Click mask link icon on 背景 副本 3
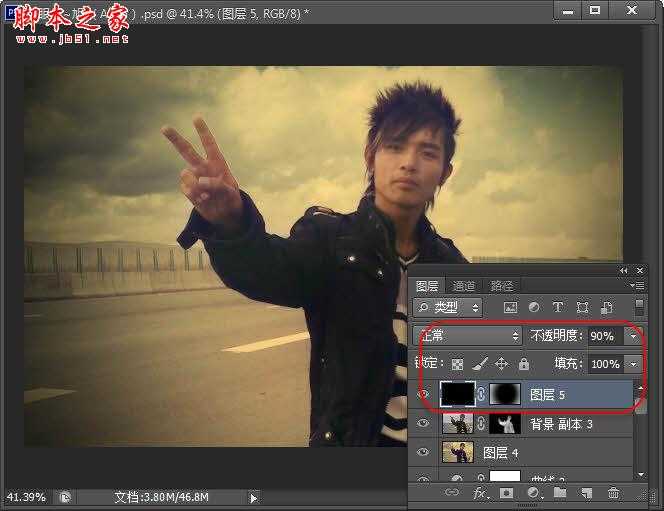This screenshot has width=664, height=511. (x=481, y=423)
